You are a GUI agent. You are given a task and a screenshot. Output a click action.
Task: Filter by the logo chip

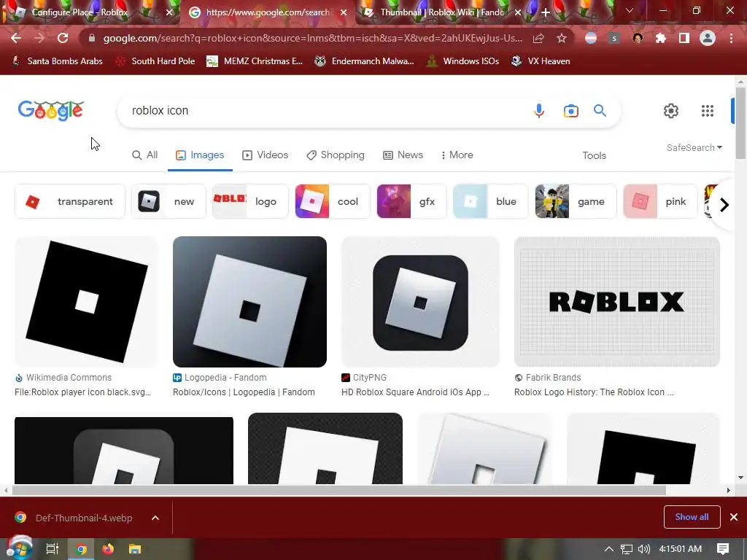pos(251,201)
